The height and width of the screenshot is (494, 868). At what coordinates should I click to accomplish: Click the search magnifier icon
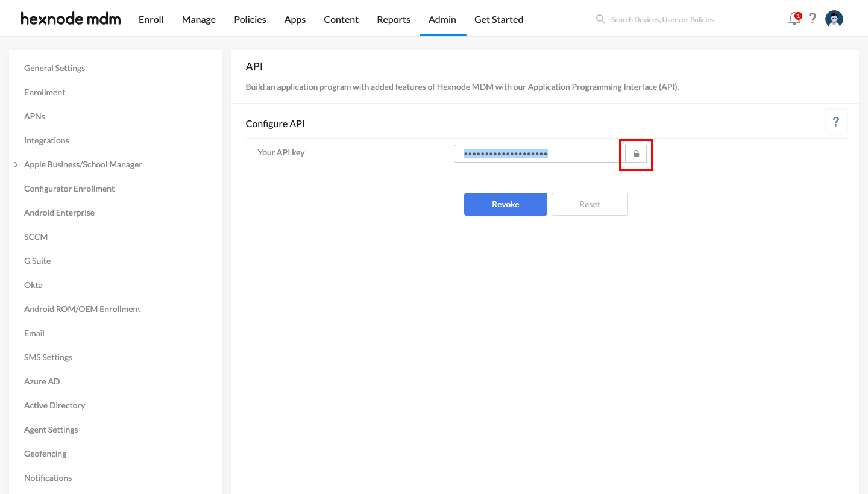pyautogui.click(x=600, y=19)
